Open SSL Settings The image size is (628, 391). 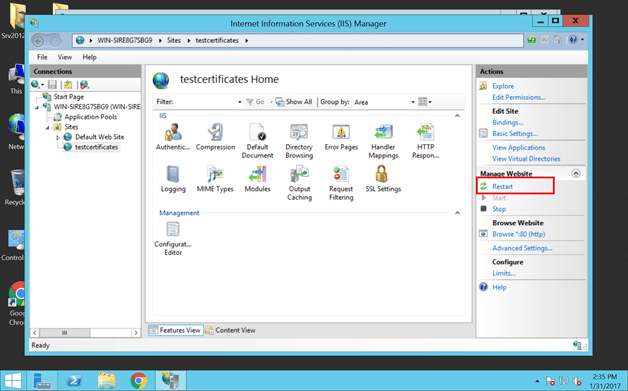[383, 179]
